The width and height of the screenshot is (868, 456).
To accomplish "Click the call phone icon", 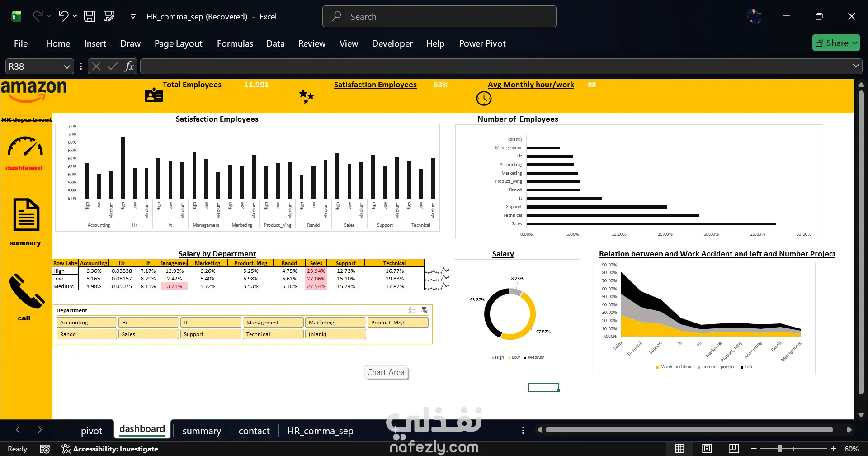I will click(26, 292).
